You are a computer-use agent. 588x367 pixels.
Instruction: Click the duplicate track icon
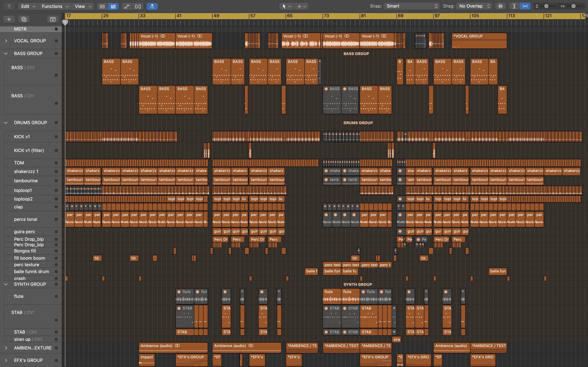pos(24,19)
